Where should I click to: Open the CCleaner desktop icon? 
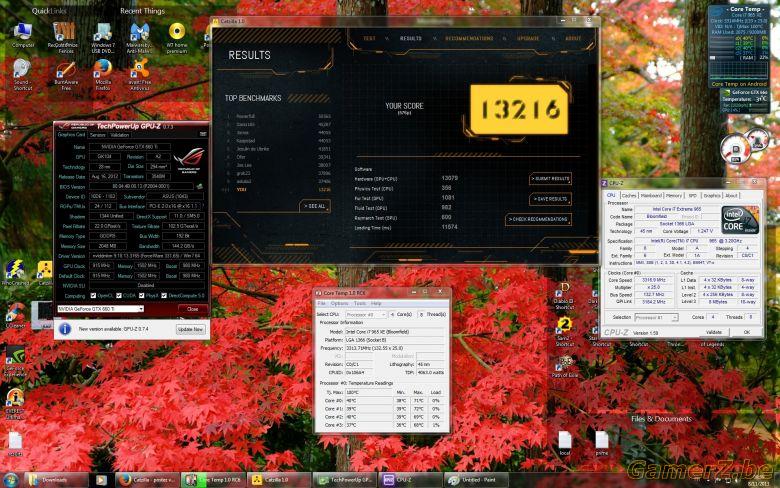click(15, 315)
